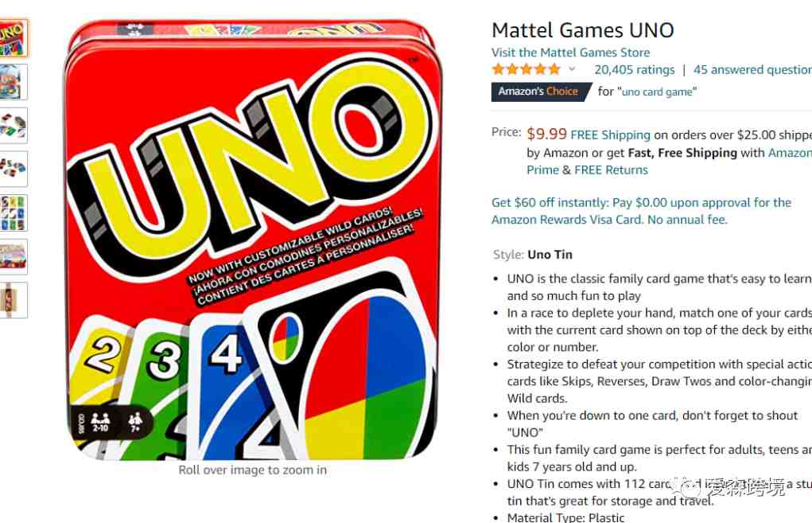812x523 pixels.
Task: Visit the Mattel Games Store link
Action: click(x=570, y=53)
